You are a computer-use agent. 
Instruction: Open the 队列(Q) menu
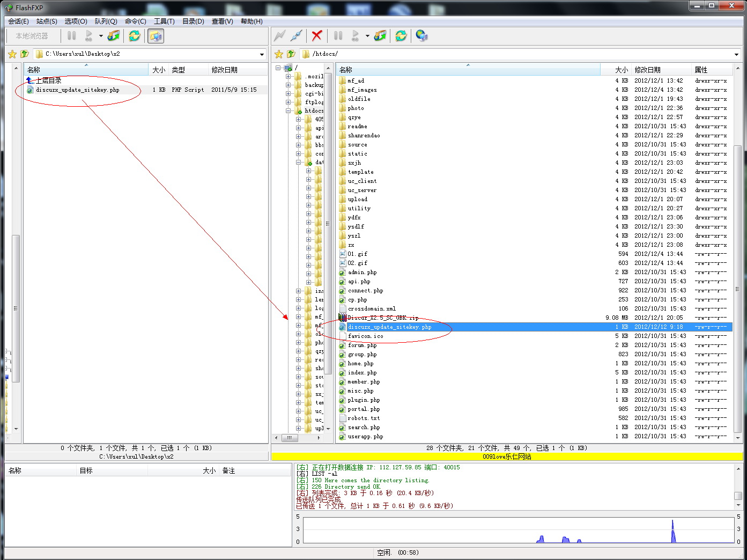pyautogui.click(x=106, y=21)
